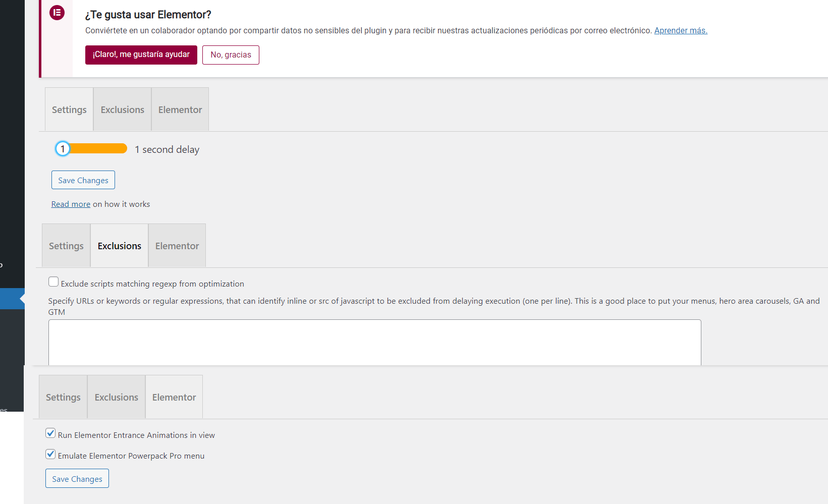Click Save Changes under the delay slider

(x=83, y=180)
